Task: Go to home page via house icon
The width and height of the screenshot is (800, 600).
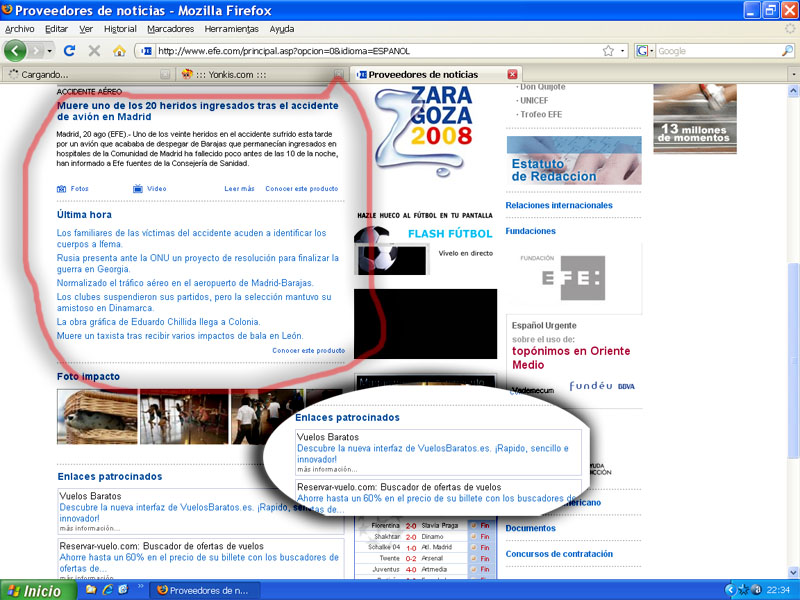Action: tap(119, 50)
